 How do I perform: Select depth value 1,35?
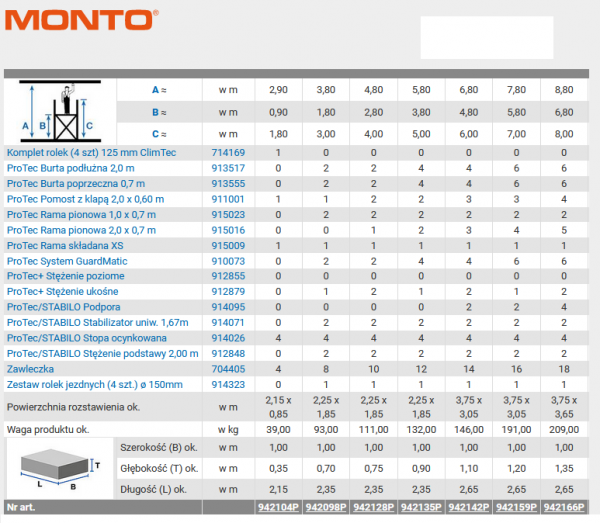point(564,469)
